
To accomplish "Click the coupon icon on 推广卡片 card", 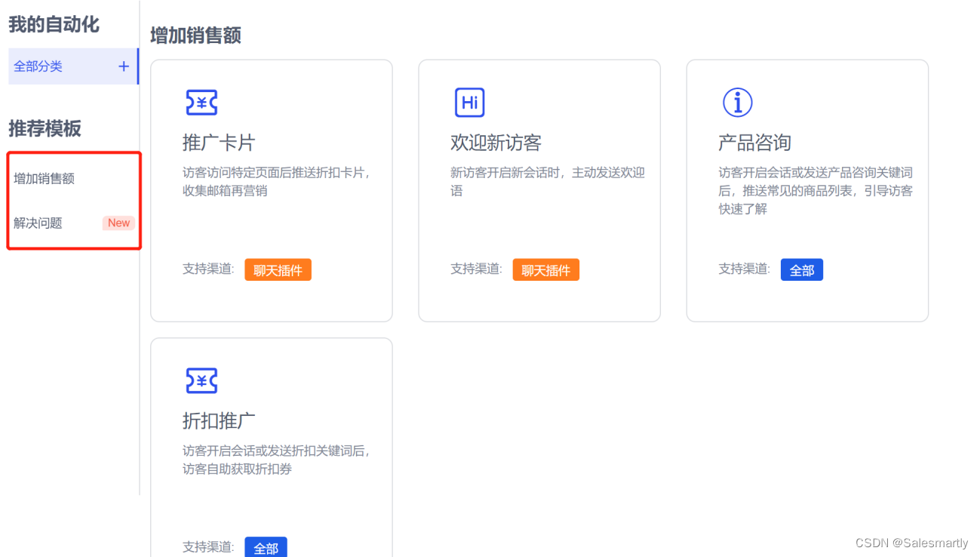I will coord(201,103).
